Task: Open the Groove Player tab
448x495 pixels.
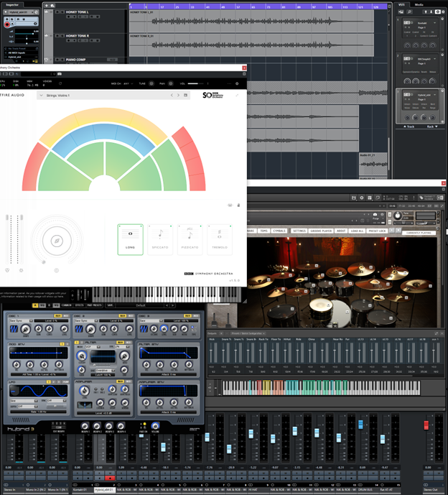Action: pyautogui.click(x=320, y=231)
